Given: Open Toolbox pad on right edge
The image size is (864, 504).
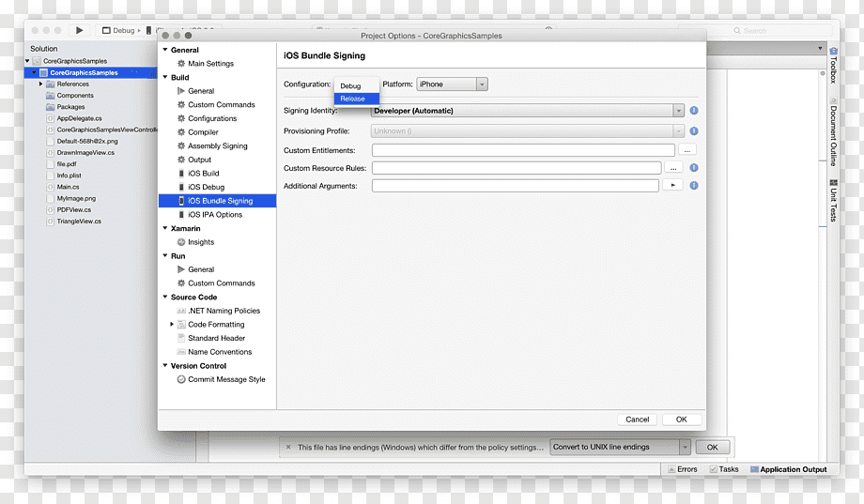Looking at the screenshot, I should coord(834,66).
